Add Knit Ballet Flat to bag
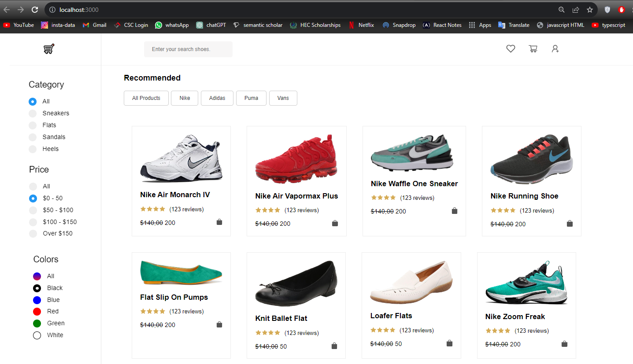The image size is (633, 364). pyautogui.click(x=334, y=346)
